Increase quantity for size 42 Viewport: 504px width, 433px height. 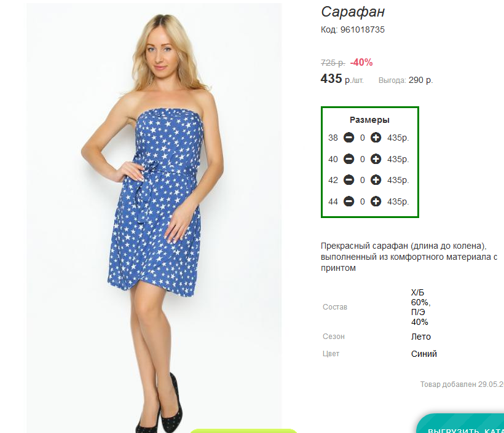click(x=376, y=180)
